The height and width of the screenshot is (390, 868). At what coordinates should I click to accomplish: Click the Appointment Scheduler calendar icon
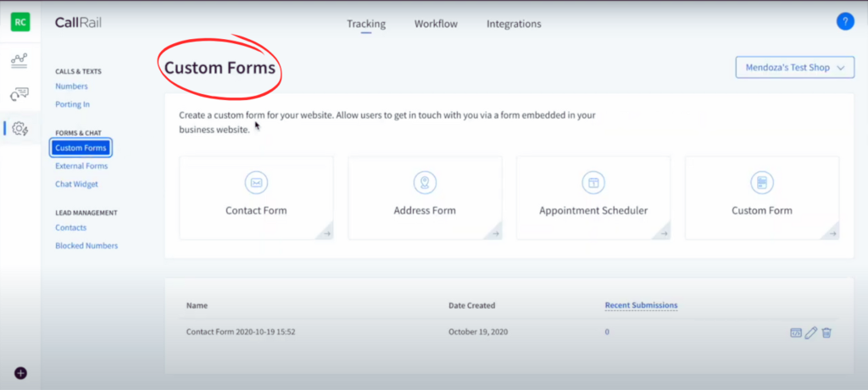[593, 182]
